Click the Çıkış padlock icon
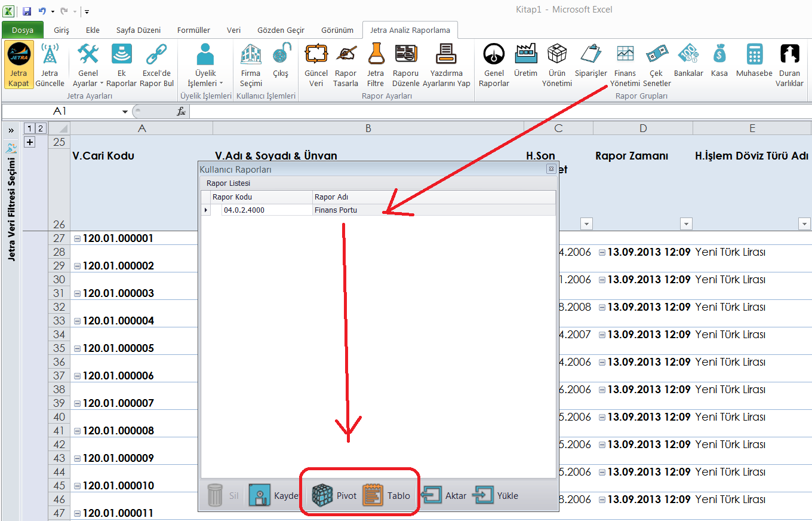 (281, 54)
